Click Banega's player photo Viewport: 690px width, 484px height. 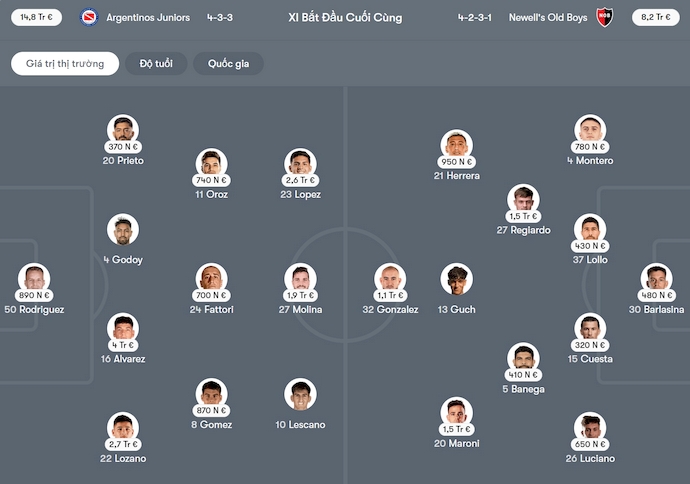tap(522, 357)
